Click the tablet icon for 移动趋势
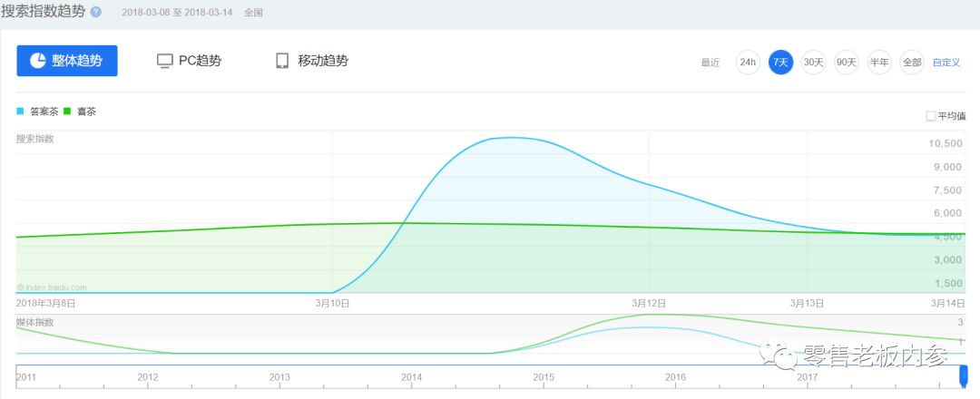The image size is (980, 399). tap(282, 61)
